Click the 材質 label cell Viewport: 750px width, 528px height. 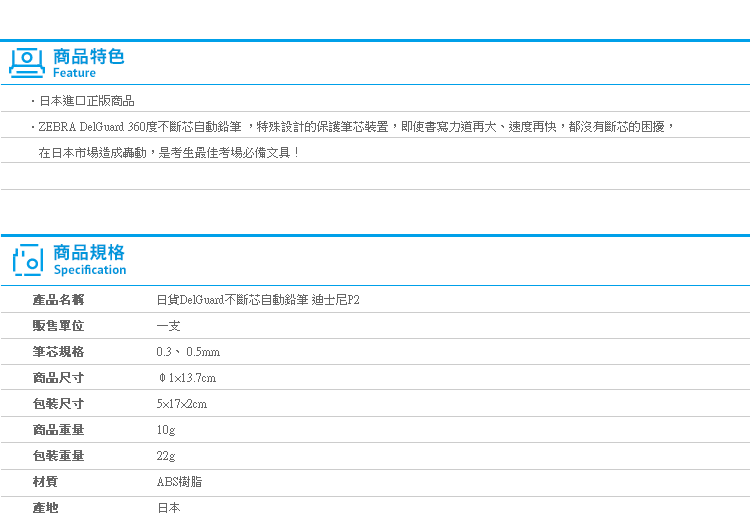(45, 482)
